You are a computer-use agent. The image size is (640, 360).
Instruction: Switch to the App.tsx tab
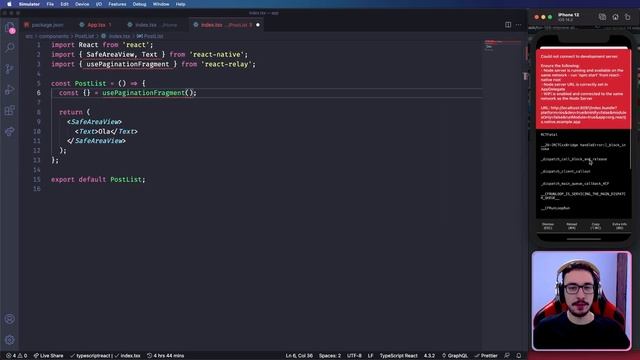(x=96, y=25)
